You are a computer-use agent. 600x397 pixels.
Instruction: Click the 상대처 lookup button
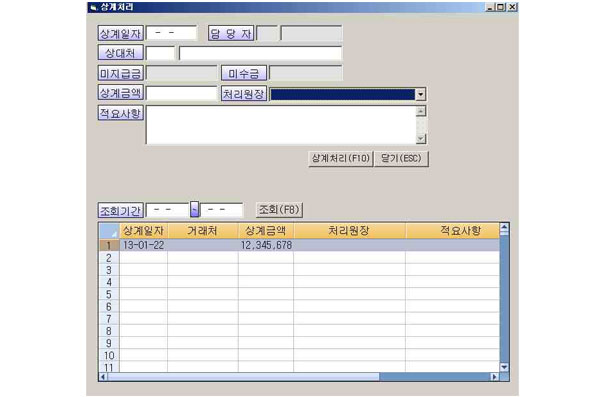[x=121, y=53]
